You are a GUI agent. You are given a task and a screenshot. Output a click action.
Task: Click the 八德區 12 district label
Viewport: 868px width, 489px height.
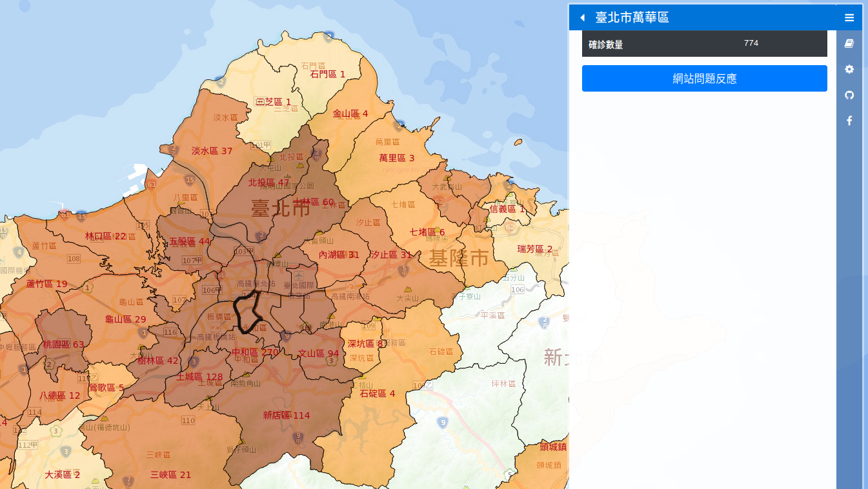tap(60, 395)
